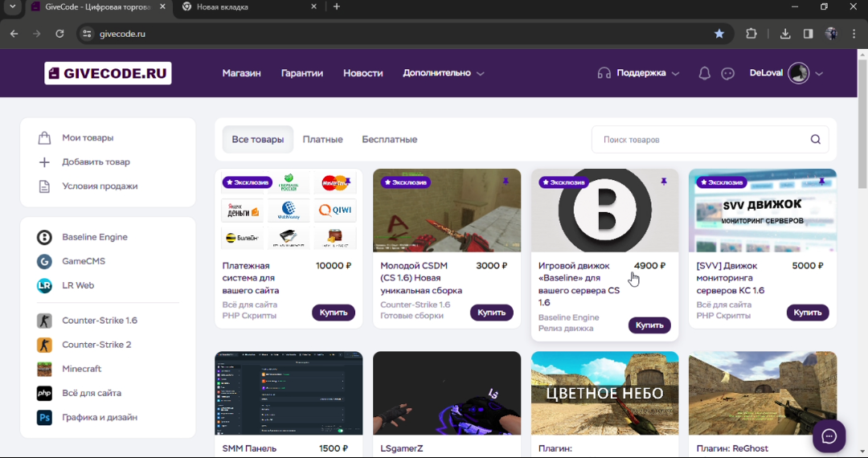Expand the Поддержка dropdown
The width and height of the screenshot is (868, 458).
click(x=639, y=73)
